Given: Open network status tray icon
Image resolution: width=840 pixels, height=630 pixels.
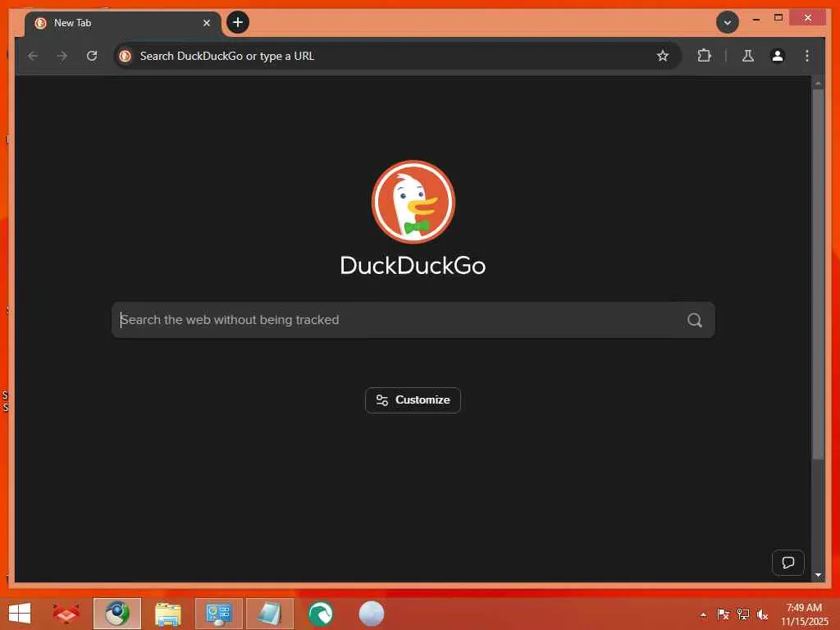Looking at the screenshot, I should click(742, 614).
